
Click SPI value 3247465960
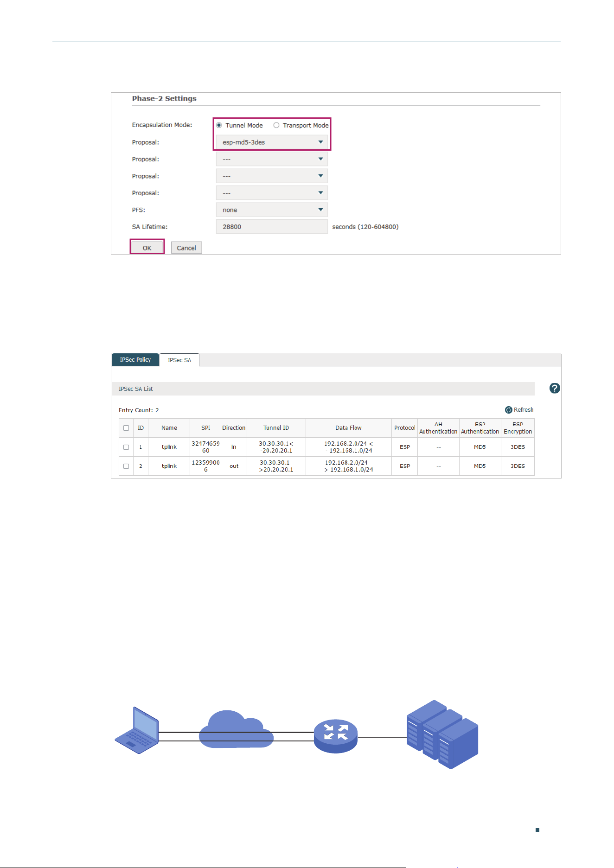pyautogui.click(x=205, y=447)
